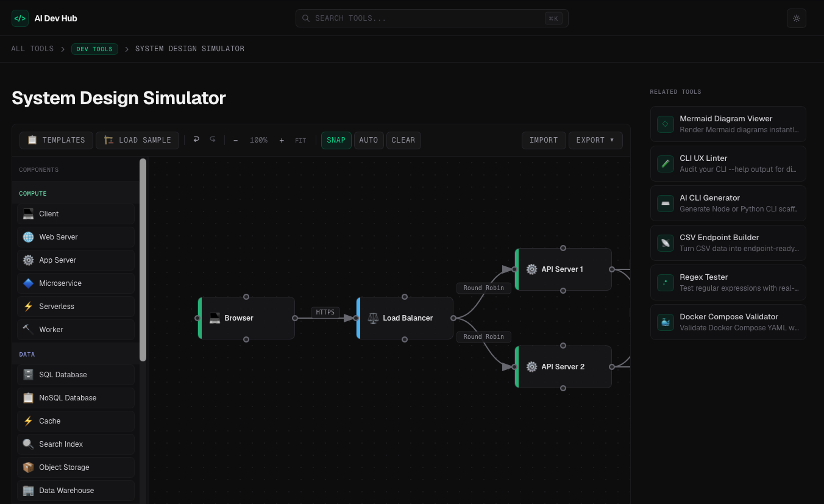Select the API Server 1 node
This screenshot has height=504, width=824.
click(x=563, y=269)
